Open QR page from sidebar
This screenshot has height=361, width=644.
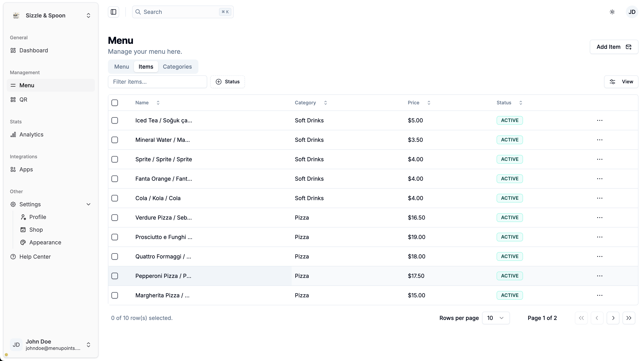[x=23, y=100]
